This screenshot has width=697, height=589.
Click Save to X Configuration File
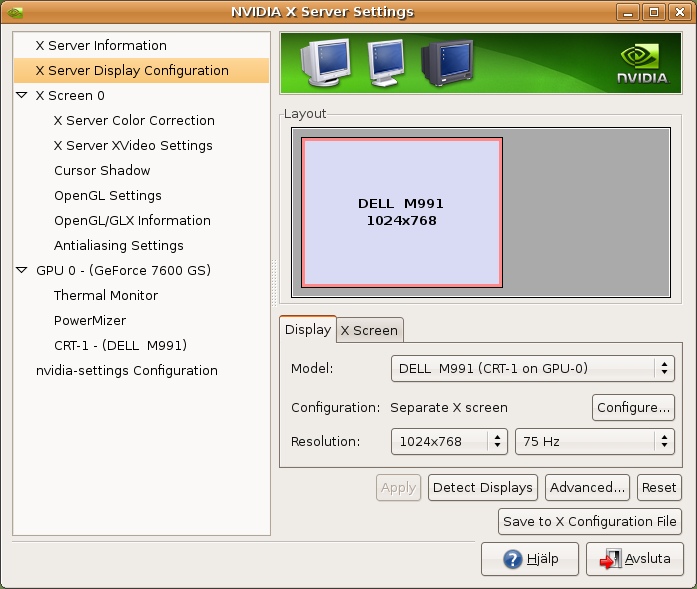(590, 521)
